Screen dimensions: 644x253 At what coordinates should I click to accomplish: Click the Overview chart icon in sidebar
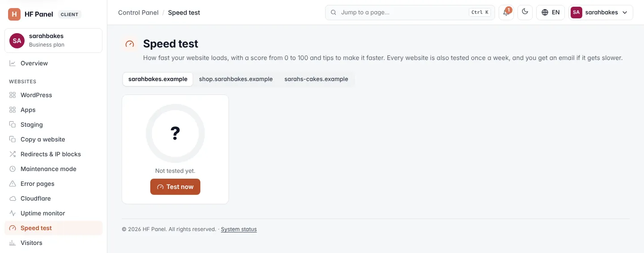pos(13,63)
